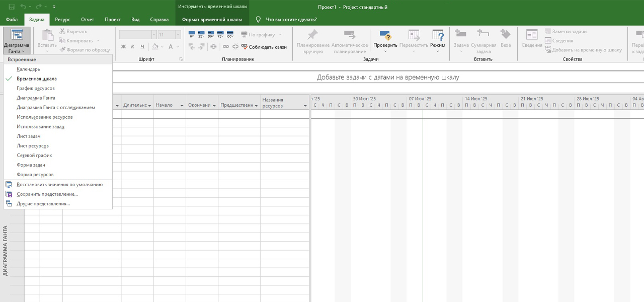The image size is (644, 302).
Task: Click the link tasks chain icon
Action: coord(225,47)
